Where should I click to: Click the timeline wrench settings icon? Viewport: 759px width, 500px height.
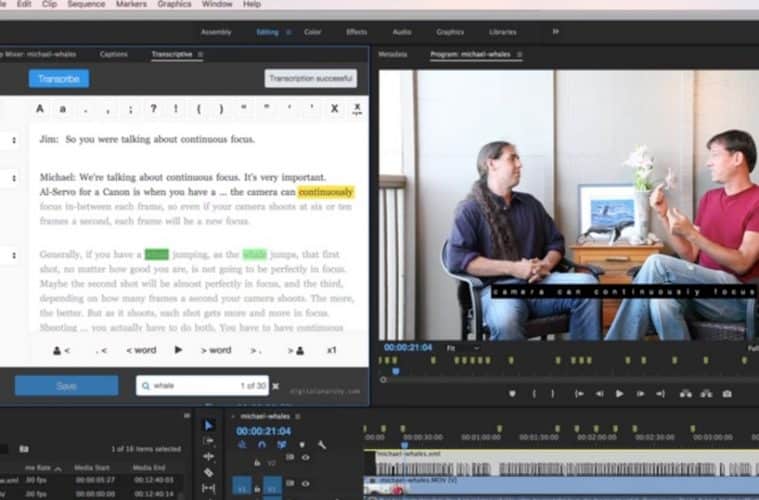(x=321, y=444)
